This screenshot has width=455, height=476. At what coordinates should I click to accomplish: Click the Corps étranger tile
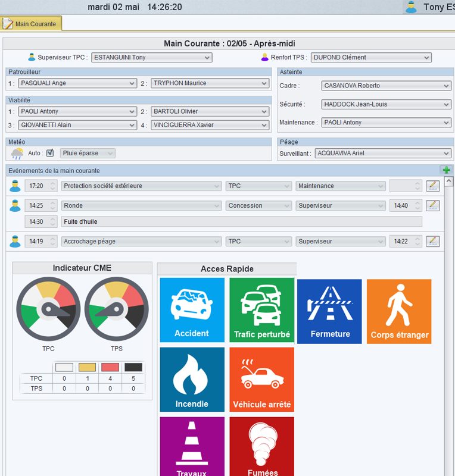tap(399, 311)
